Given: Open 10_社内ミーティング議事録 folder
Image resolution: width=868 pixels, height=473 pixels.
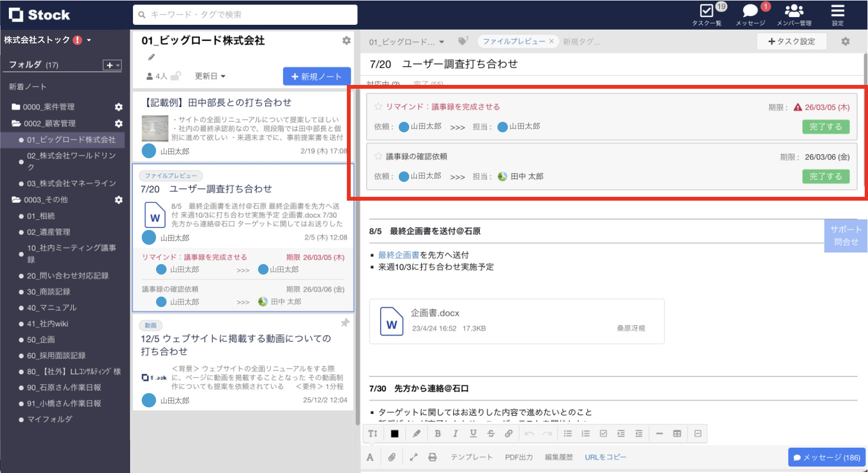Looking at the screenshot, I should click(x=71, y=254).
